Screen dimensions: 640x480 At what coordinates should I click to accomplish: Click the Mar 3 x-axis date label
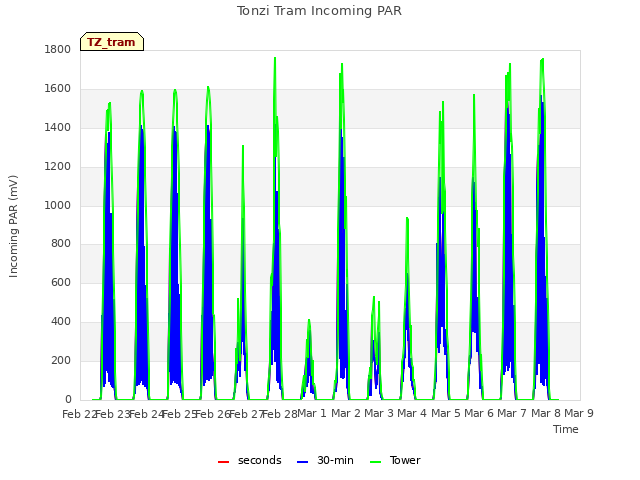[x=379, y=413]
